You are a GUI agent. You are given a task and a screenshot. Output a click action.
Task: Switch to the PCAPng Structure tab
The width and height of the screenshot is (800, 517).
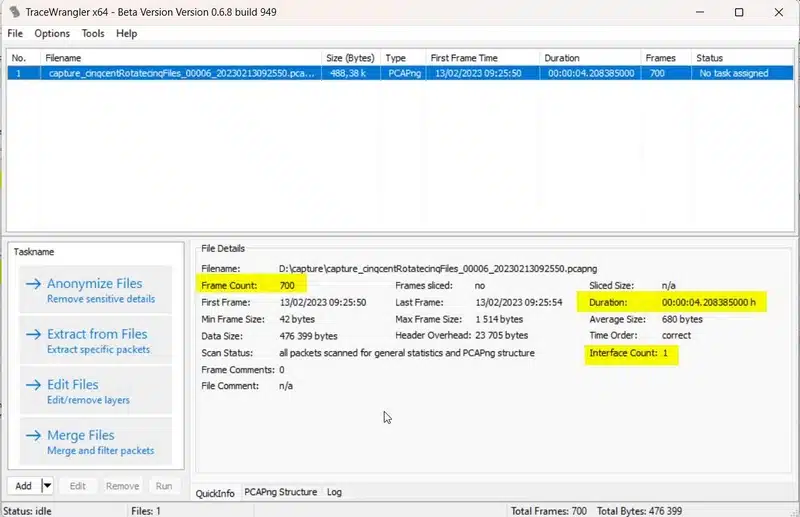(281, 492)
